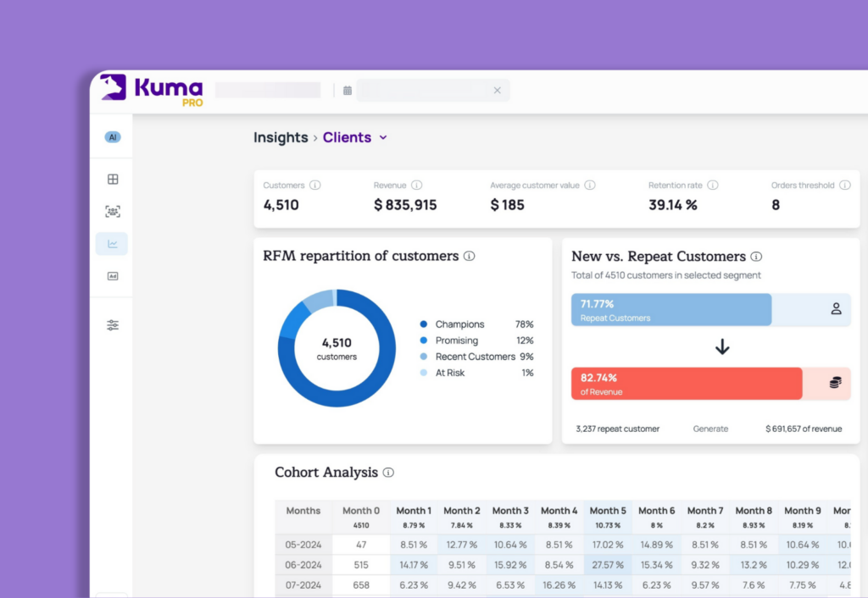Click the 17.02 % cell in cohort table
The height and width of the screenshot is (598, 868).
(608, 545)
